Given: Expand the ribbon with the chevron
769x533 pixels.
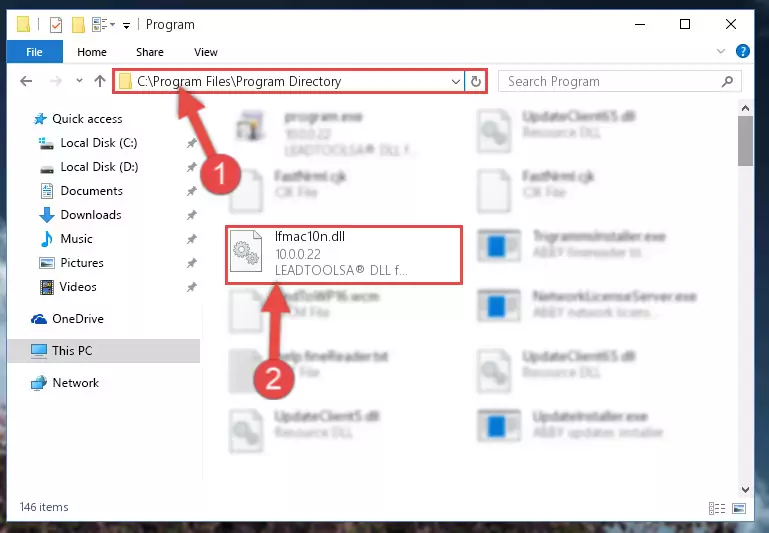Looking at the screenshot, I should 720,51.
